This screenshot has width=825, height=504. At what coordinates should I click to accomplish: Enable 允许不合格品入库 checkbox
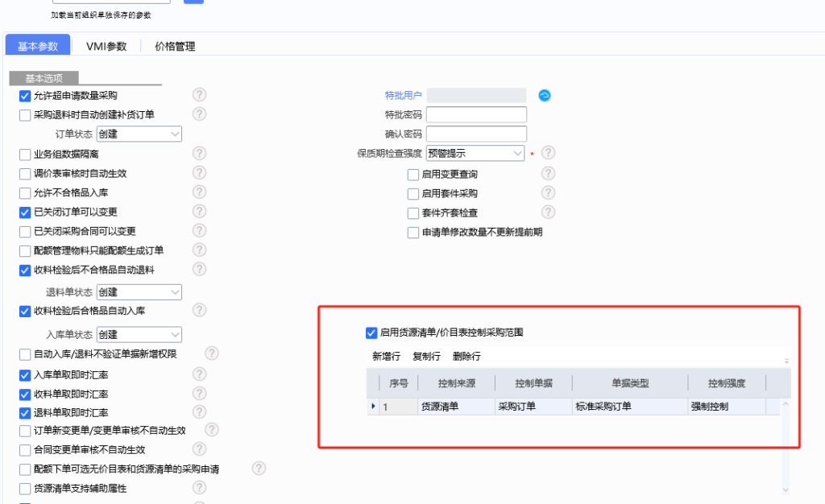click(25, 193)
